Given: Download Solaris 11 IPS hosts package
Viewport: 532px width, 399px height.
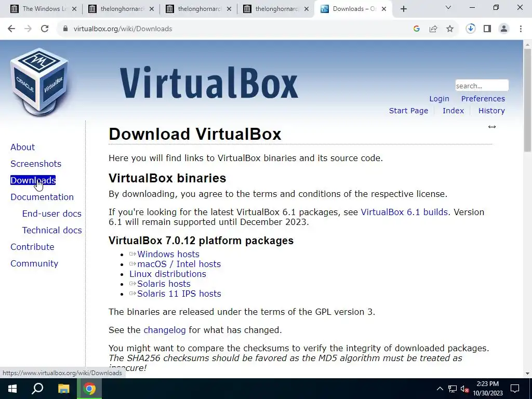Looking at the screenshot, I should [179, 294].
